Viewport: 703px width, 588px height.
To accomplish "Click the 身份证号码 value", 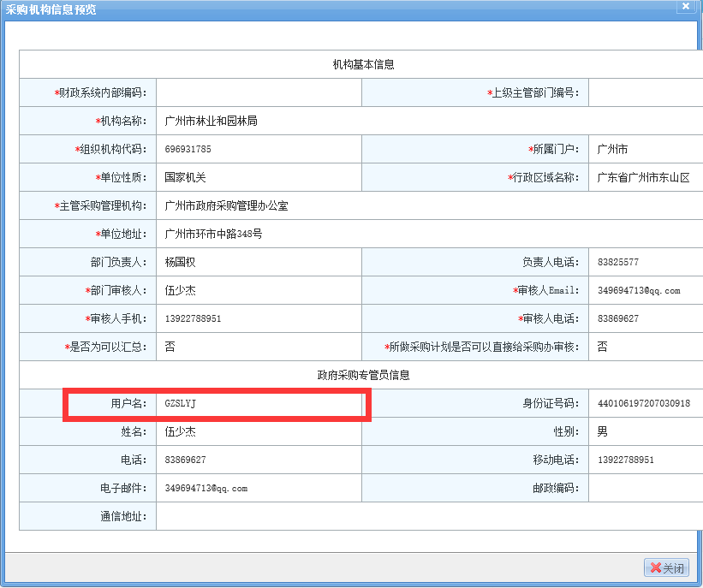I will 644,403.
